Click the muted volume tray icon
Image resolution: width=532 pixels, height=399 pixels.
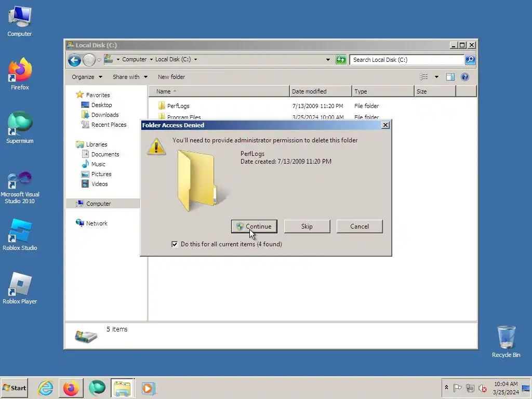pos(482,388)
